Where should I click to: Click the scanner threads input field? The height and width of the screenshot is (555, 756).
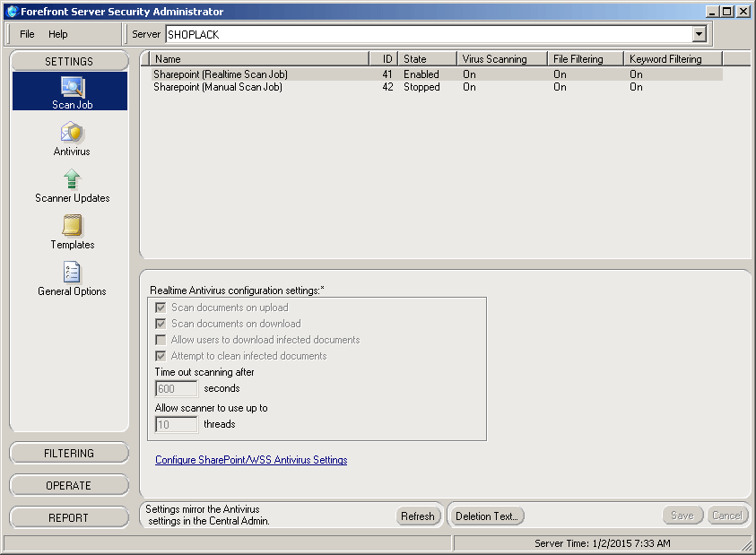coord(177,425)
